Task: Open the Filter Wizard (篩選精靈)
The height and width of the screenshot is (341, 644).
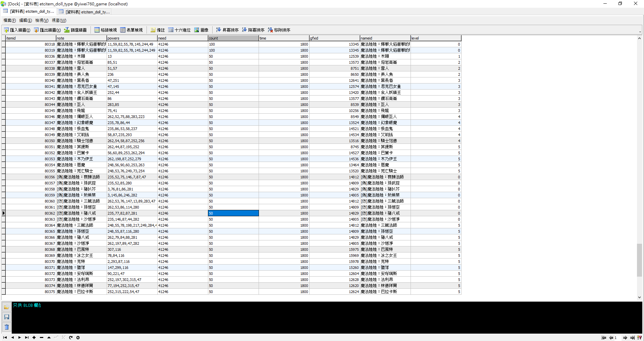Action: coord(75,30)
